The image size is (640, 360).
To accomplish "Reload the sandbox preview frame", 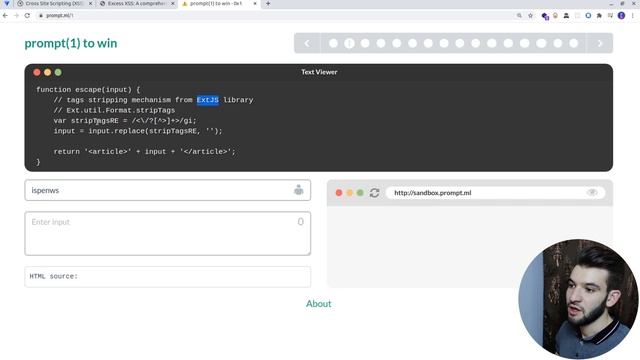I will pyautogui.click(x=374, y=193).
